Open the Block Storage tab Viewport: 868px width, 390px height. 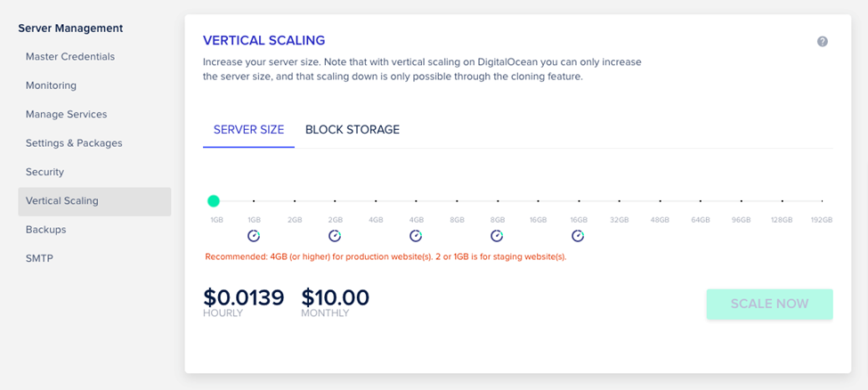353,130
